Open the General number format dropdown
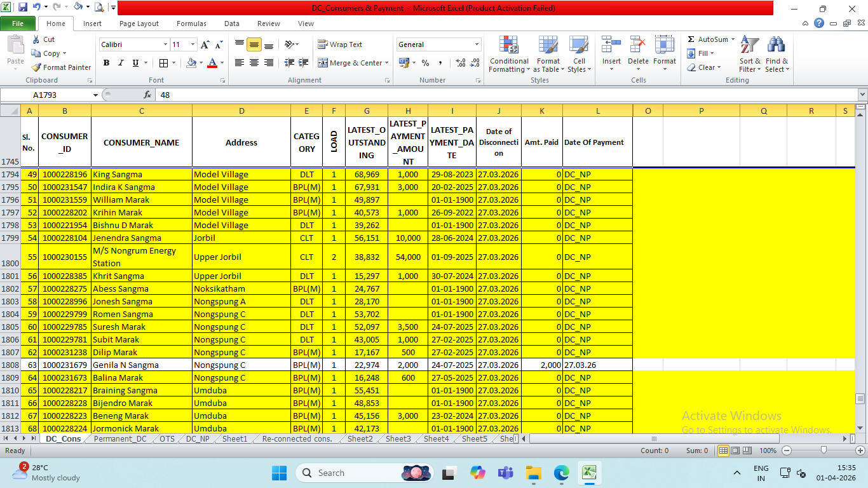The image size is (868, 488). point(477,44)
